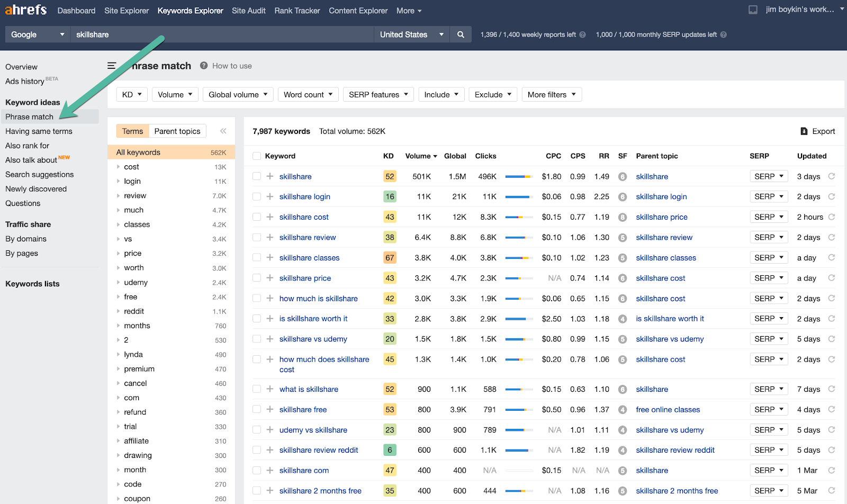Image resolution: width=847 pixels, height=504 pixels.
Task: Add skillshare classes with plus icon
Action: point(270,257)
